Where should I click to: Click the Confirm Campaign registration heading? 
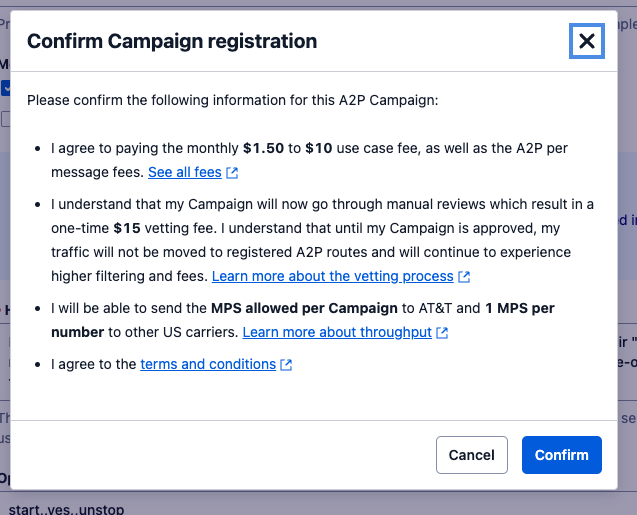(x=172, y=41)
